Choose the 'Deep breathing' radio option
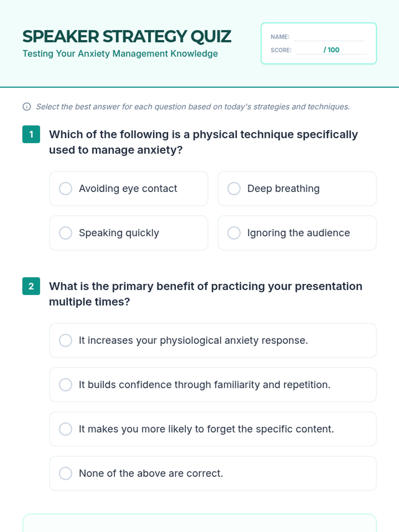The height and width of the screenshot is (532, 399). click(x=234, y=189)
